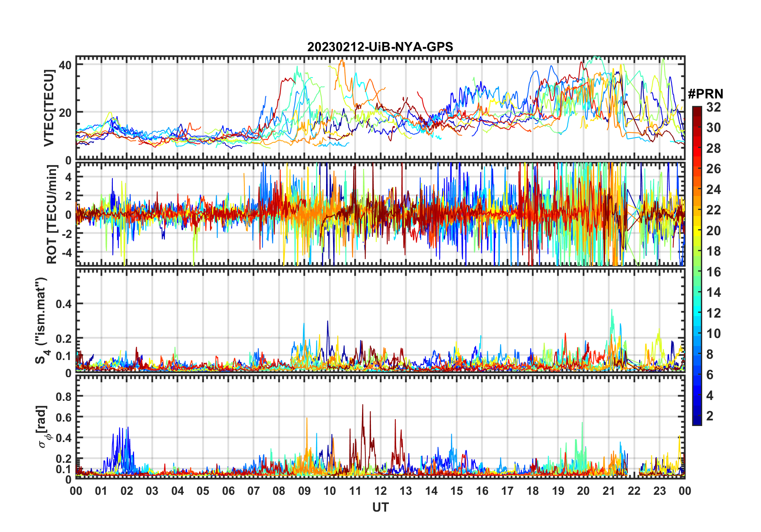This screenshot has height=532, width=761.
Task: Click PRN colorbar label 16
Action: click(x=713, y=272)
